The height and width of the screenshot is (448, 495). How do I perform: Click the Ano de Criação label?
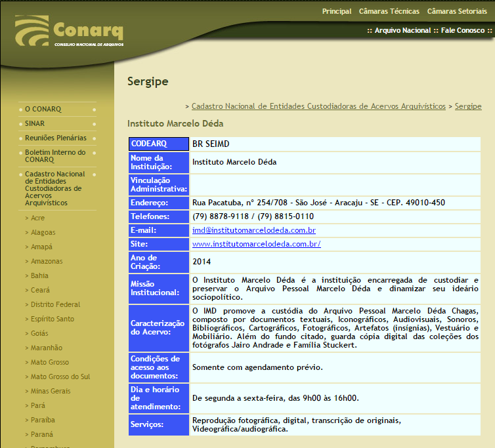[159, 262]
